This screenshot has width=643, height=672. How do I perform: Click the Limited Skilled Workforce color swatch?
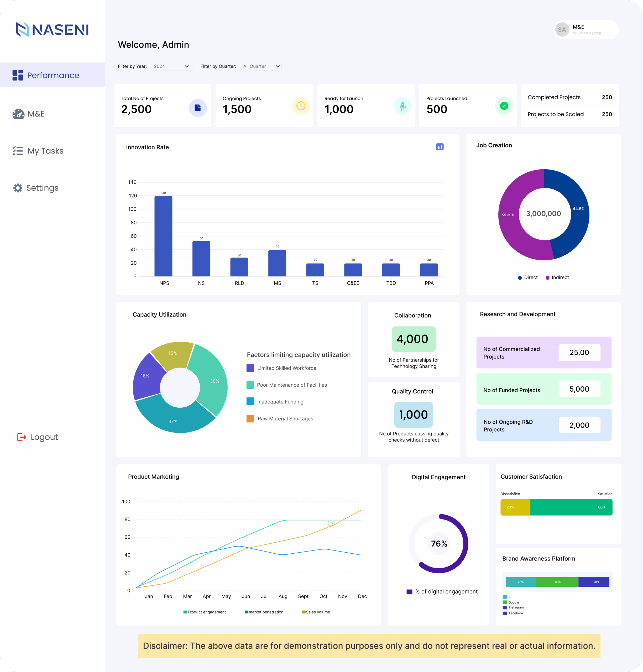pyautogui.click(x=250, y=368)
